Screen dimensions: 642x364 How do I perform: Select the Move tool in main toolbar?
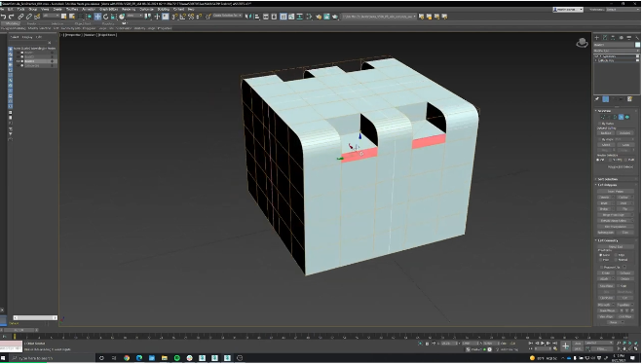(97, 17)
